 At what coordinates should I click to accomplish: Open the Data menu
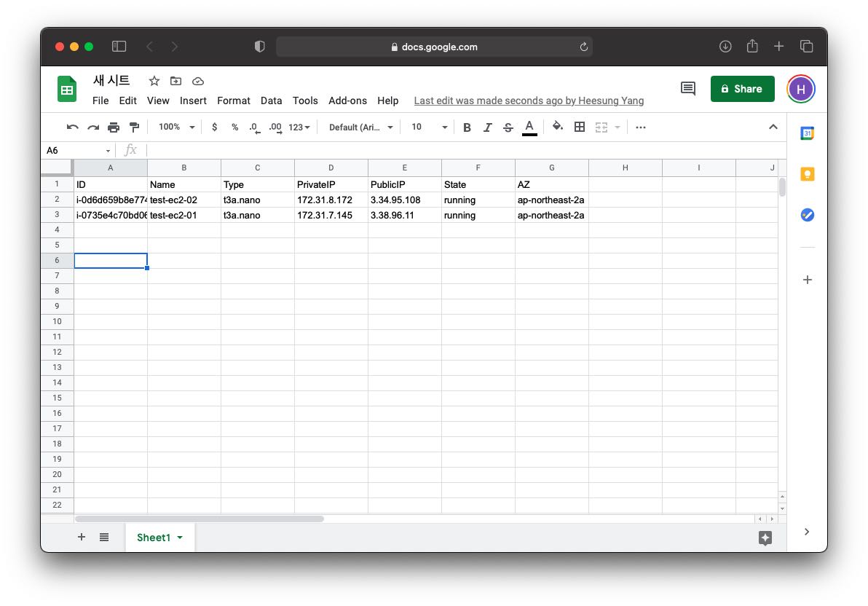point(271,101)
